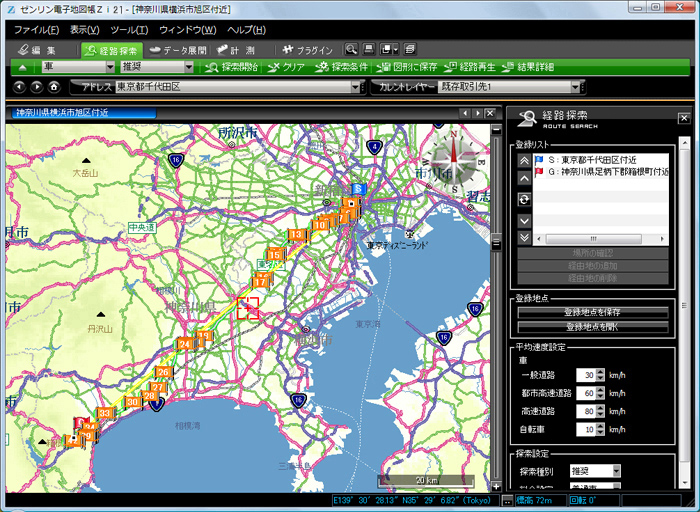Click the stacked pages toolbar icon
The width and height of the screenshot is (700, 512).
click(410, 49)
